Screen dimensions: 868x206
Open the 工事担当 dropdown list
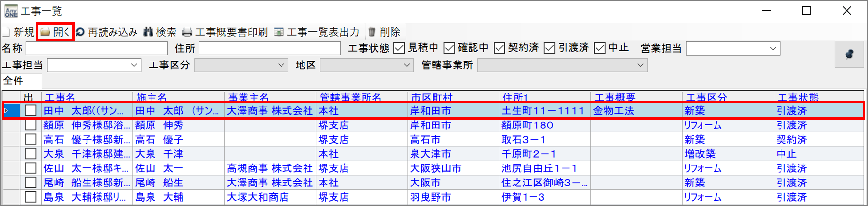pos(134,65)
